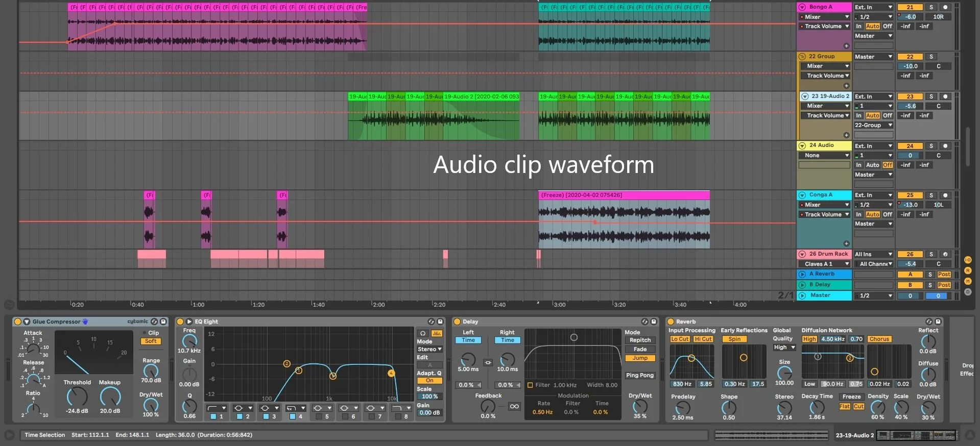
Task: Click Glue Compressor hot-swap preset icon
Action: point(154,322)
